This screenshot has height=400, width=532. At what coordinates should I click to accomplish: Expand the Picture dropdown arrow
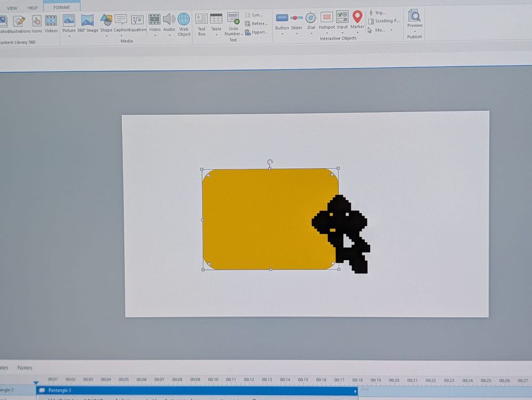(x=69, y=36)
